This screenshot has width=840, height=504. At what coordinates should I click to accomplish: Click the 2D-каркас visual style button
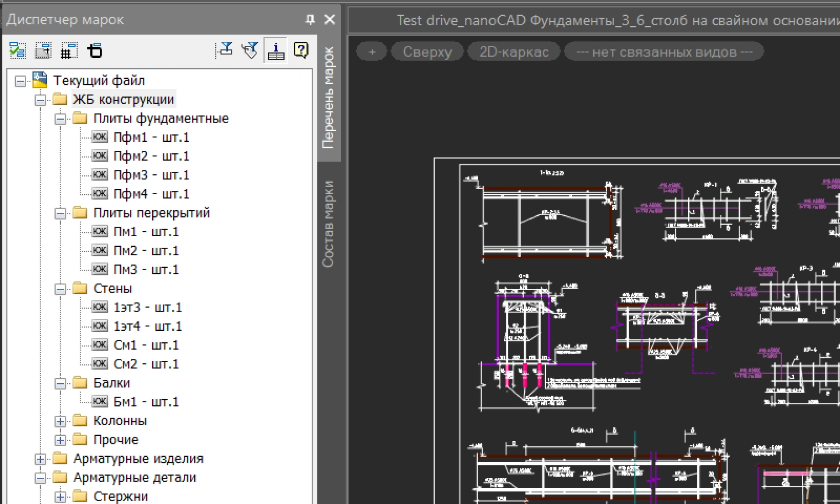click(x=514, y=52)
